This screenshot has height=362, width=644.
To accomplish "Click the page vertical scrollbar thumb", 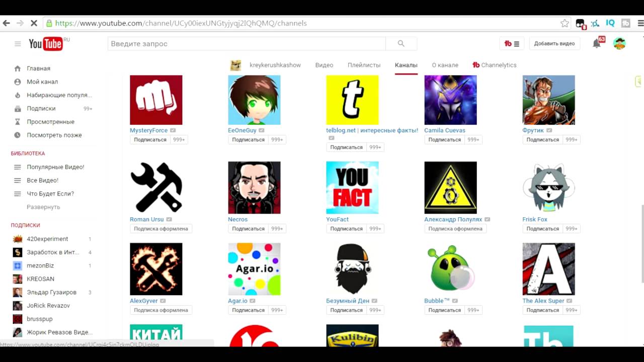I will click(641, 244).
